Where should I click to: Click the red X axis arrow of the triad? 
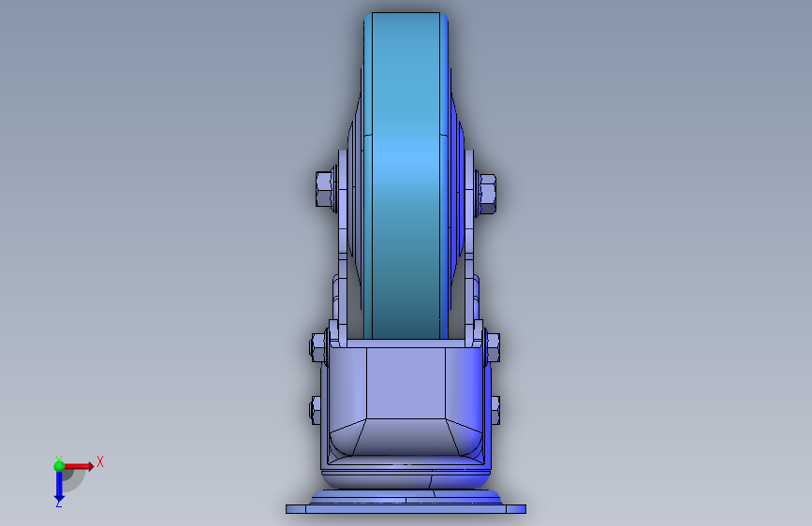click(79, 466)
